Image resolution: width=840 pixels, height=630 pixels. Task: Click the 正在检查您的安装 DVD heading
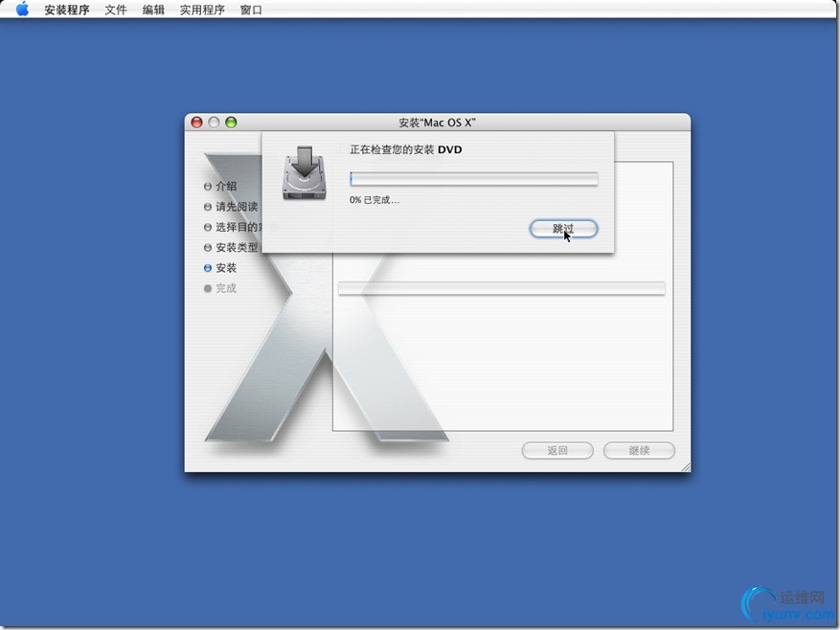[405, 150]
